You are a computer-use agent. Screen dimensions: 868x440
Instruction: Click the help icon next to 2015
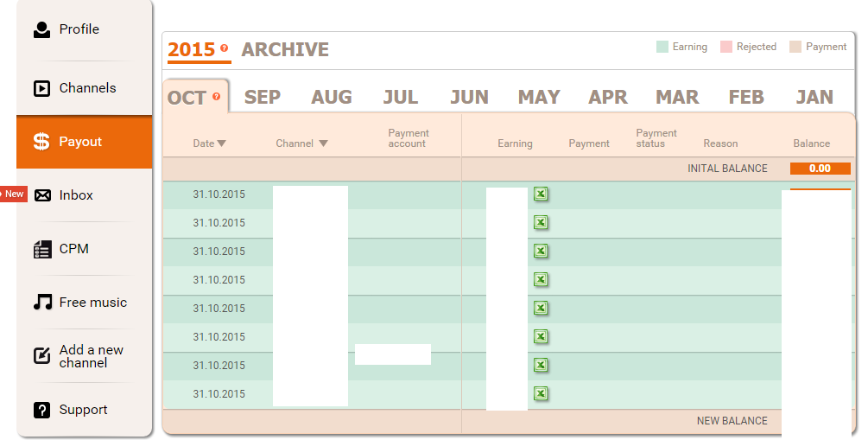(225, 48)
